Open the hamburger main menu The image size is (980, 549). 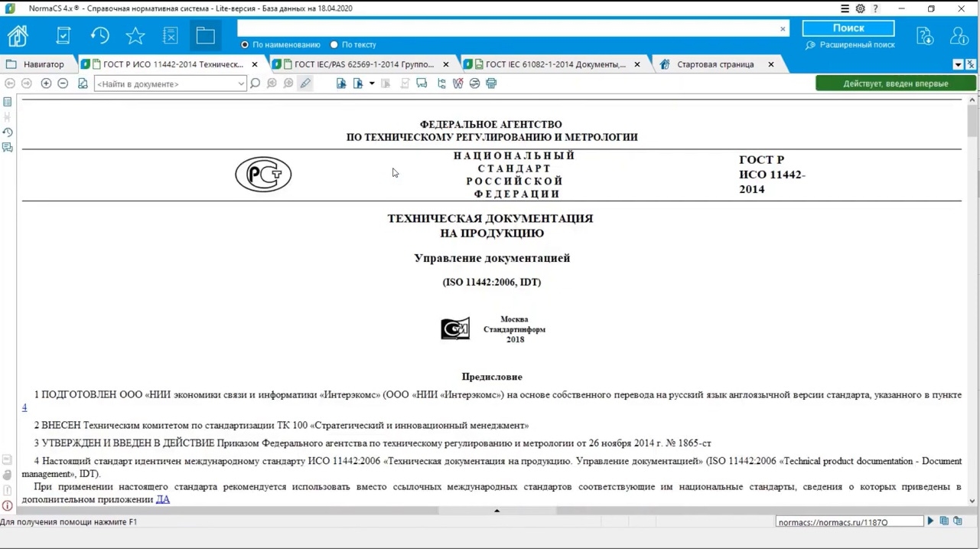click(x=845, y=8)
